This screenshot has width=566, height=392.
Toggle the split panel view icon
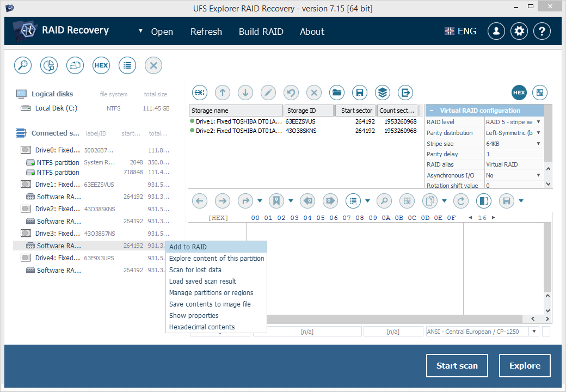484,201
